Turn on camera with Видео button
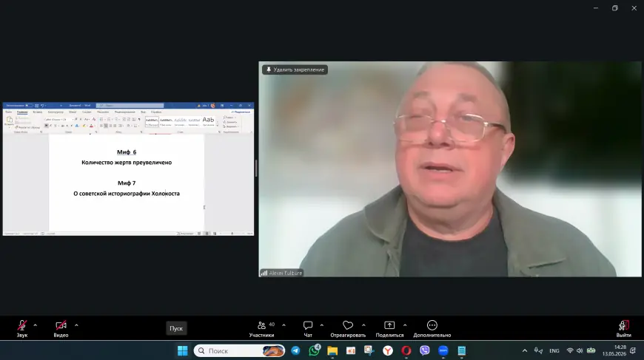Image resolution: width=644 pixels, height=360 pixels. click(61, 329)
